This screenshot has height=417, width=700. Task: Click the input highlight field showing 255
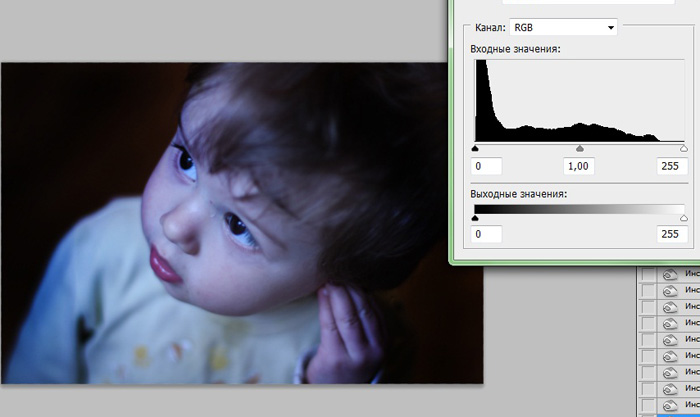672,166
